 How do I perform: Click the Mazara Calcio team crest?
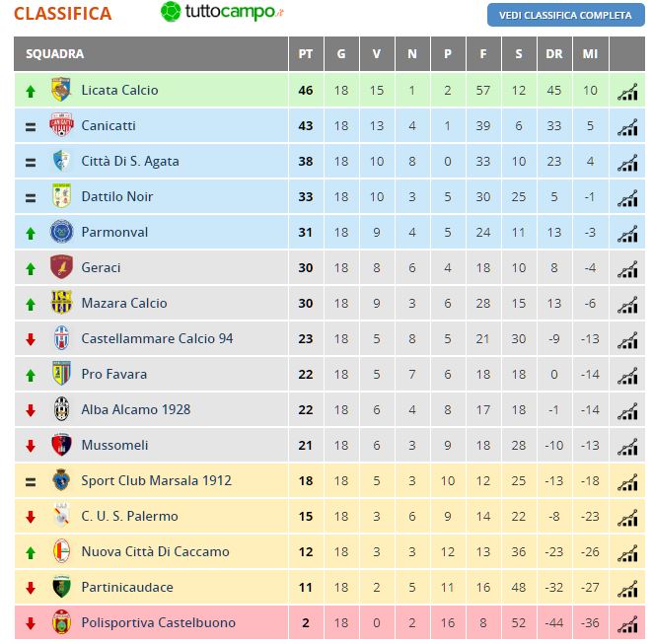61,302
